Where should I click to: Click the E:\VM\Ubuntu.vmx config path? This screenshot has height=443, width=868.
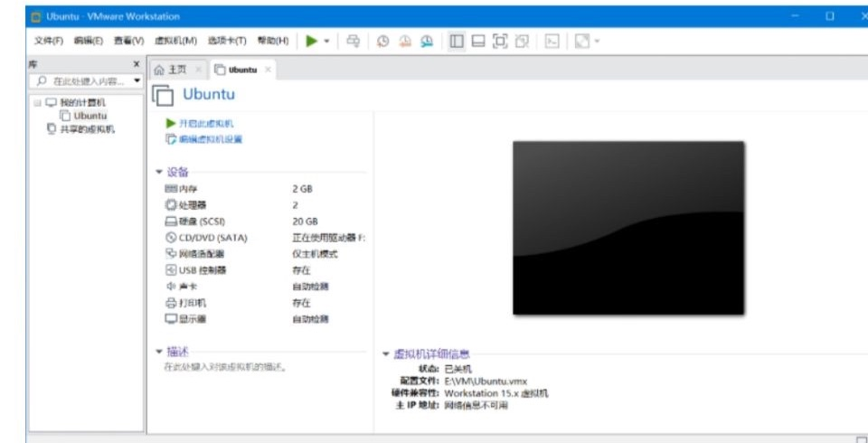pos(486,381)
